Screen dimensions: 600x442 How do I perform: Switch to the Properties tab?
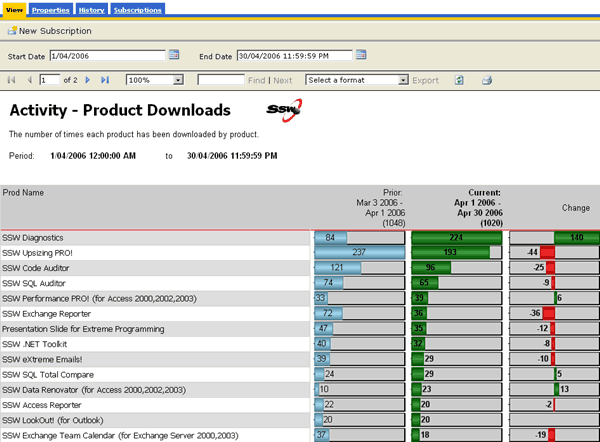coord(50,9)
